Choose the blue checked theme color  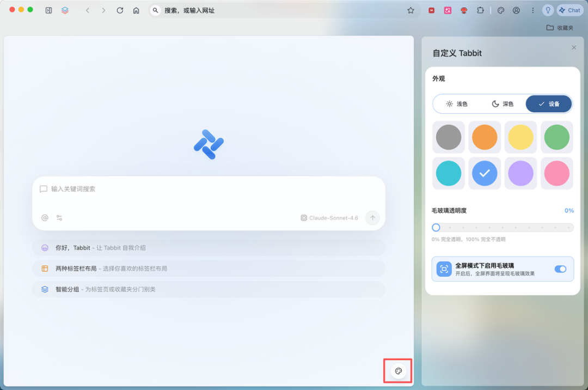[x=485, y=173]
